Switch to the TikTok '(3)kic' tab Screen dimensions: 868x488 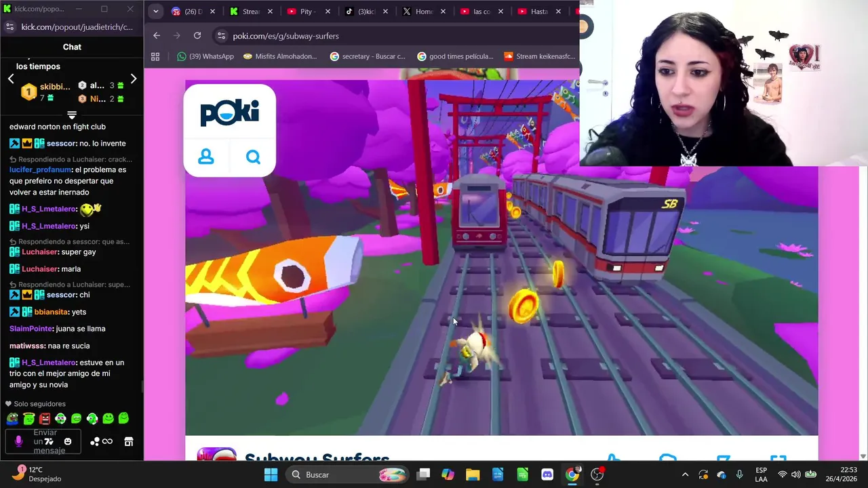point(366,12)
